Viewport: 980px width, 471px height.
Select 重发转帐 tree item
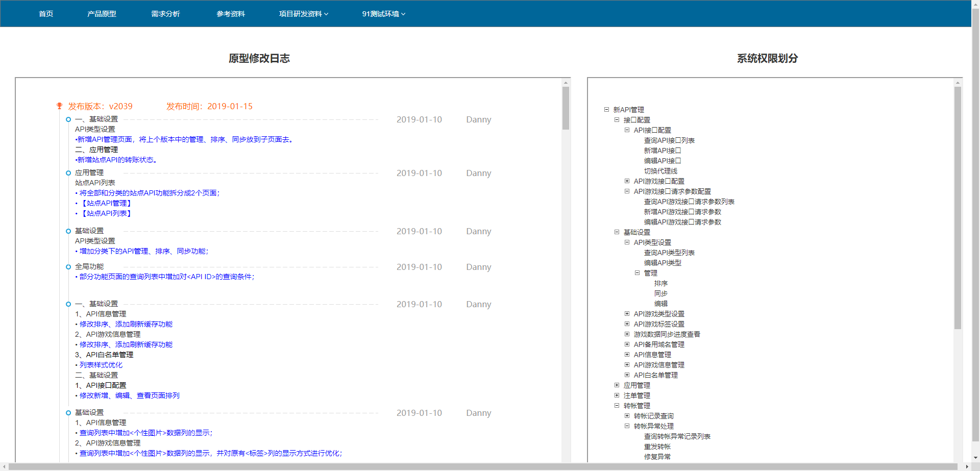pyautogui.click(x=657, y=447)
